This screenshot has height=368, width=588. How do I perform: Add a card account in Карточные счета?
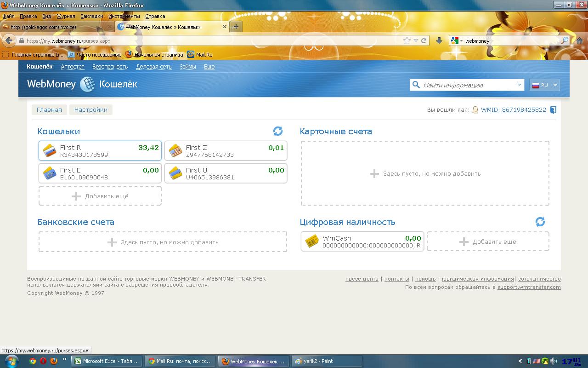(425, 173)
